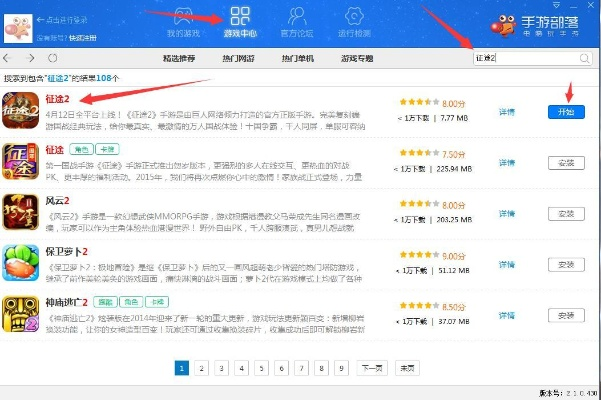Click the 225.94 MB size text
This screenshot has width=601, height=400.
click(x=454, y=169)
